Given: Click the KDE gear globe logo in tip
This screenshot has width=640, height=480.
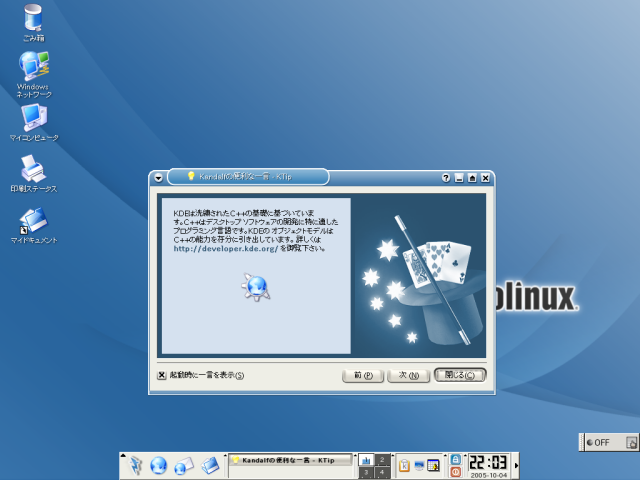Looking at the screenshot, I should (x=256, y=287).
